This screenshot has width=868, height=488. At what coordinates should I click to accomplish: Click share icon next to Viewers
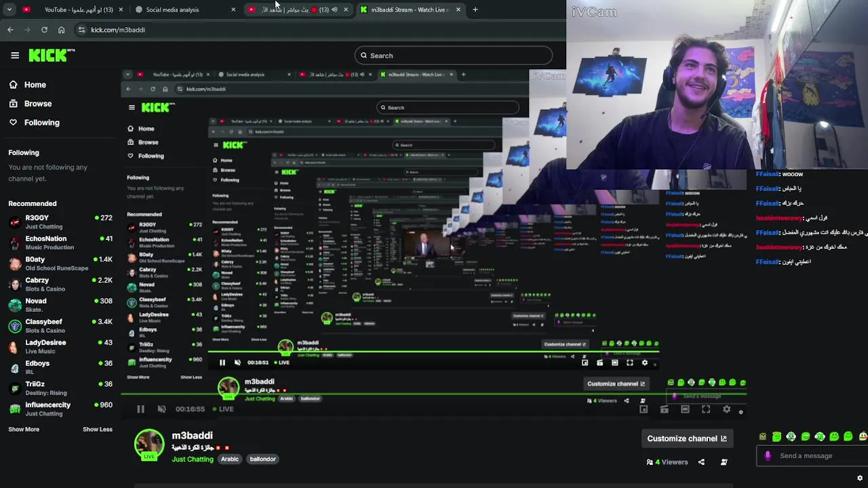pos(701,462)
